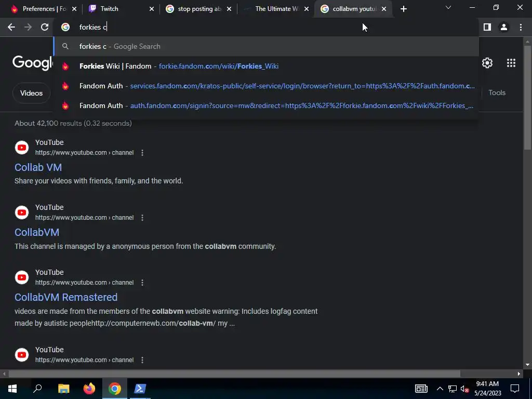Launch Firefox from the taskbar
532x399 pixels.
[x=89, y=389]
